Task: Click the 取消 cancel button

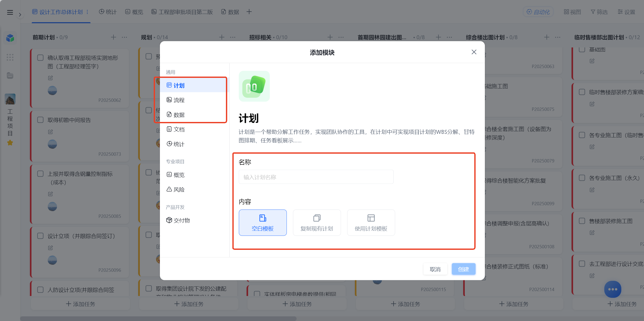Action: 435,269
